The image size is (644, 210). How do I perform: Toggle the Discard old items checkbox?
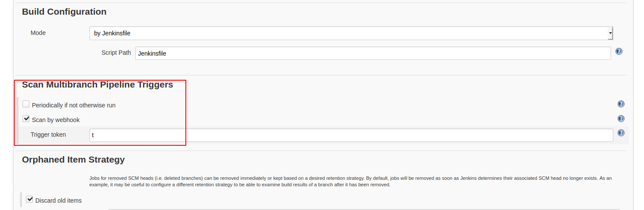click(30, 199)
